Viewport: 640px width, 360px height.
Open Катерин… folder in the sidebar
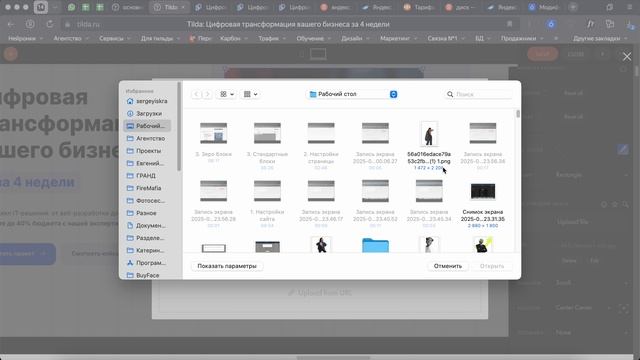pos(147,251)
